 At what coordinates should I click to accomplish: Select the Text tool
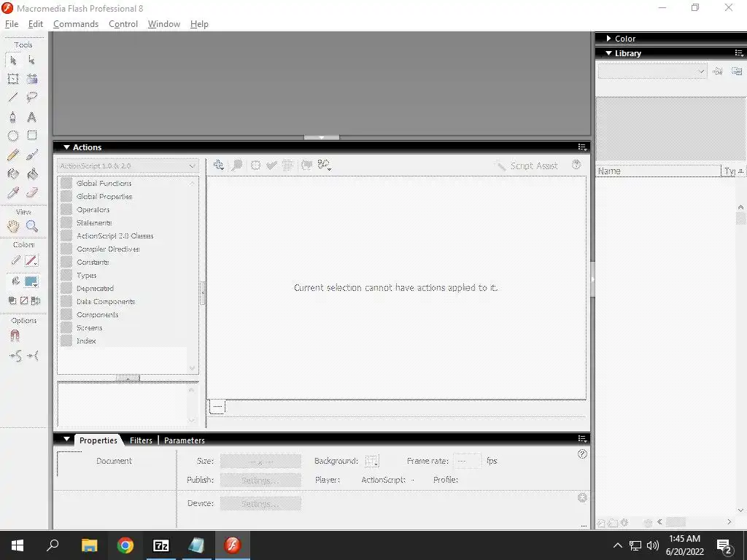tap(31, 117)
